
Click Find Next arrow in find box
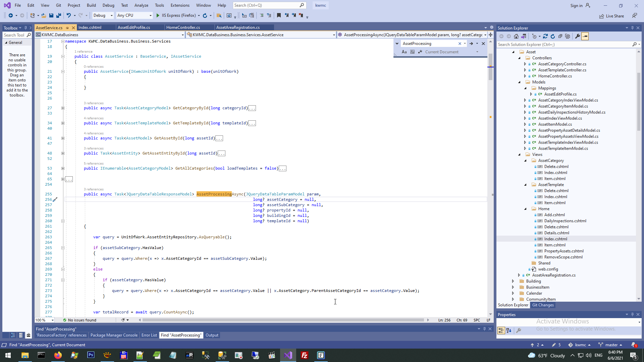[x=471, y=44]
